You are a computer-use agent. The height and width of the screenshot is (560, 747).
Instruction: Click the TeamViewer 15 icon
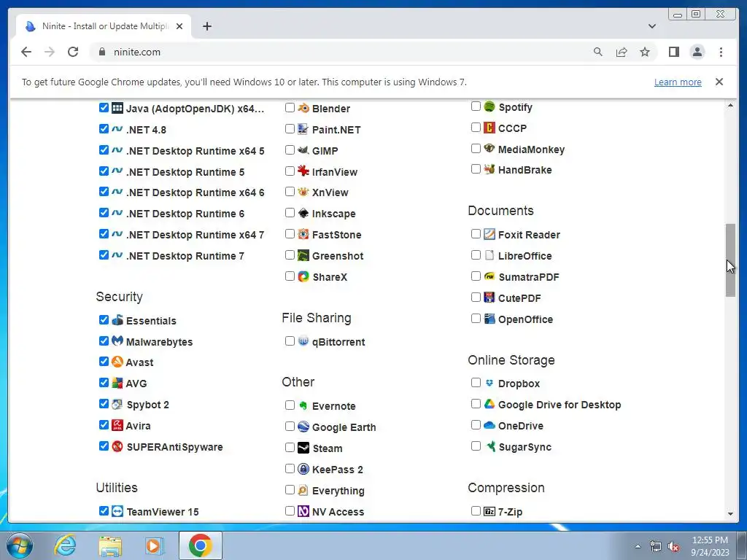(117, 511)
